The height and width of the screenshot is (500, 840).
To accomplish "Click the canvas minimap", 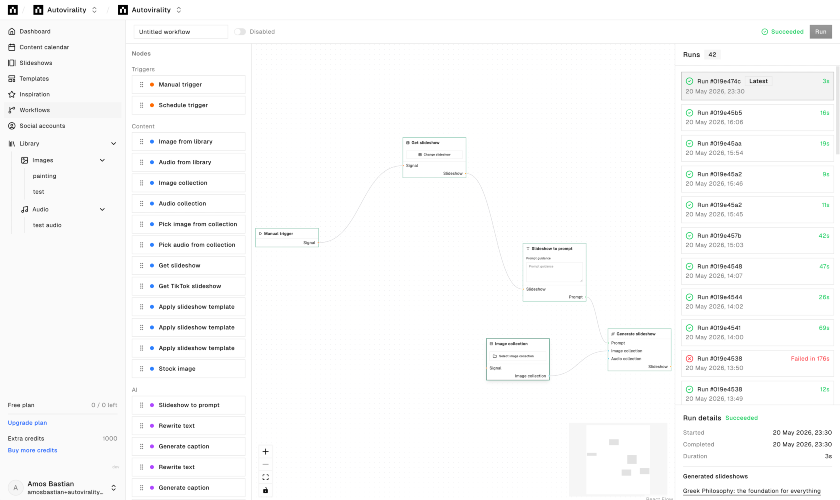I will tap(618, 459).
